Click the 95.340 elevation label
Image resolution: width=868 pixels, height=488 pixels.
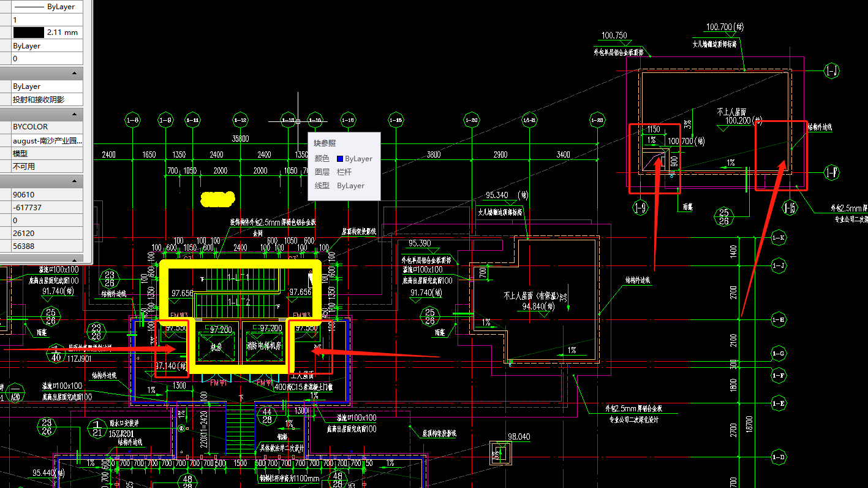pyautogui.click(x=497, y=196)
